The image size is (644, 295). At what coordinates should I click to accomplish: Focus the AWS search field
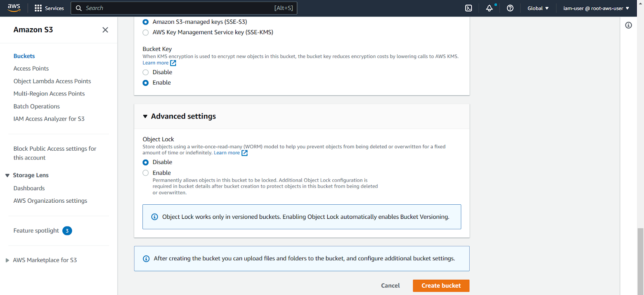(x=184, y=8)
